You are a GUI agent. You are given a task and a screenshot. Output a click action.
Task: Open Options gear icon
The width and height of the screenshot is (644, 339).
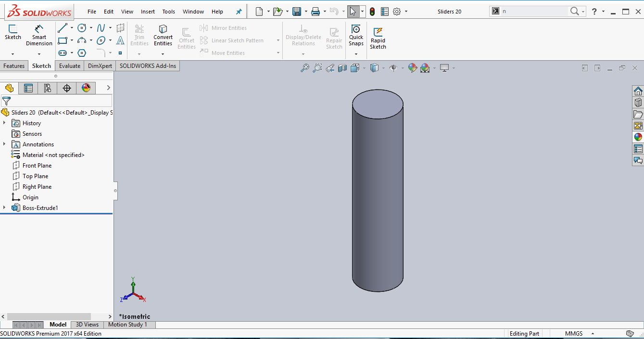tap(397, 12)
